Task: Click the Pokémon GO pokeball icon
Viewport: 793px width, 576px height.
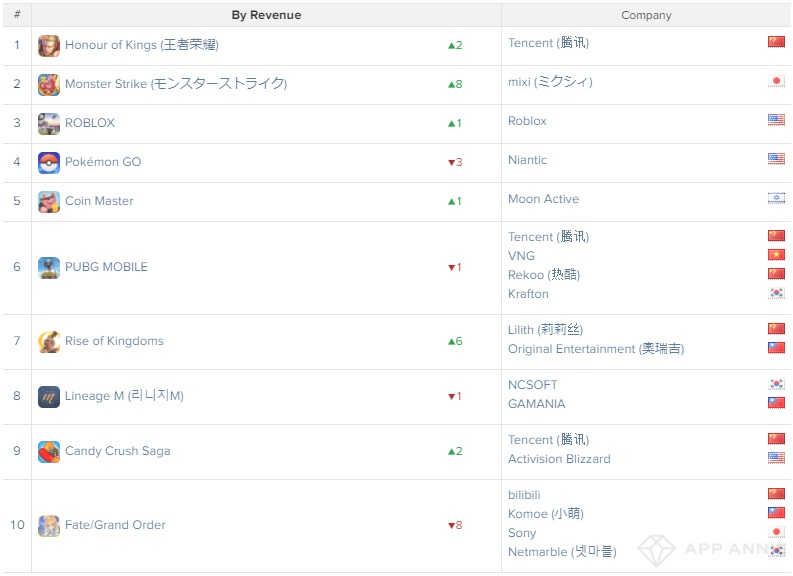Action: [x=49, y=162]
